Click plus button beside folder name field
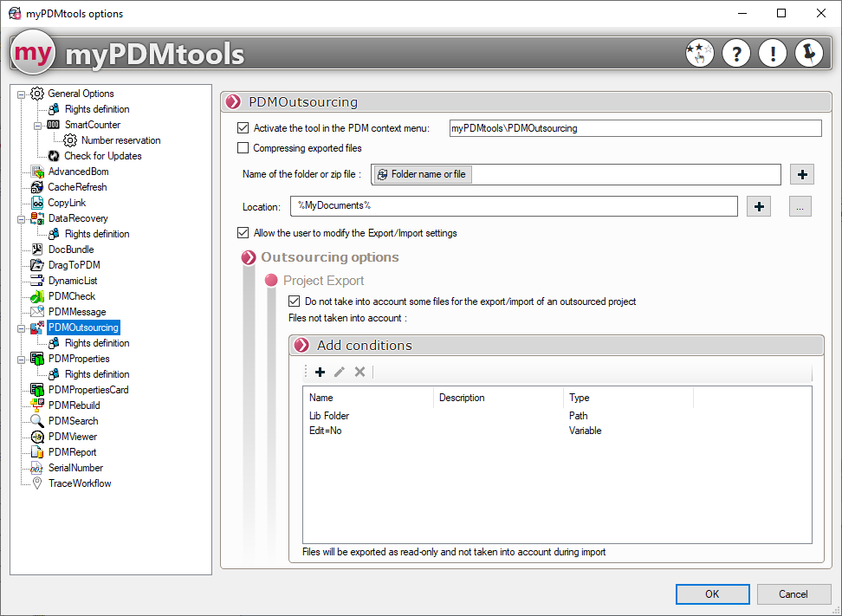842x616 pixels. [802, 174]
